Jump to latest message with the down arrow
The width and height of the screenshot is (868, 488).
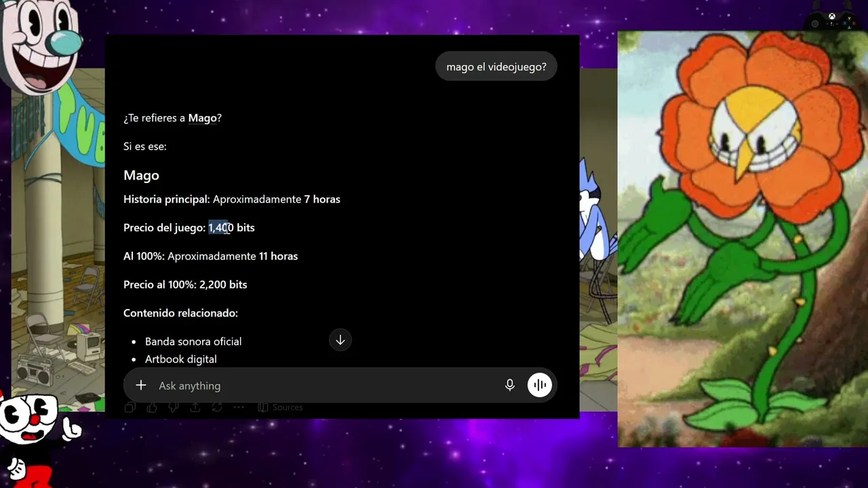click(x=340, y=340)
